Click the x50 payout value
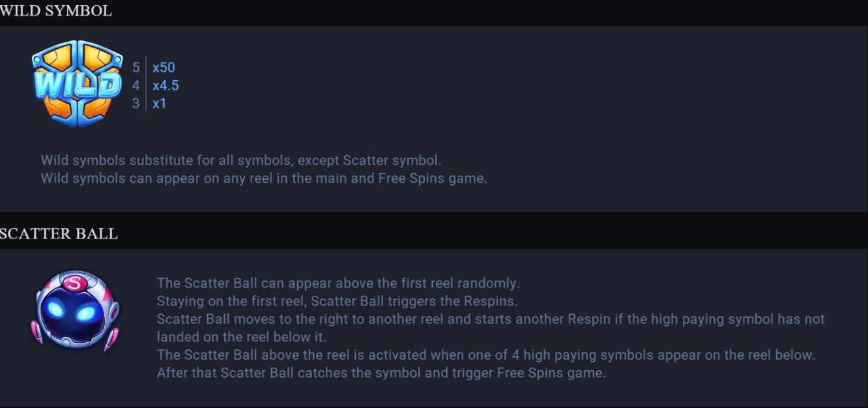The height and width of the screenshot is (408, 868). pos(164,67)
